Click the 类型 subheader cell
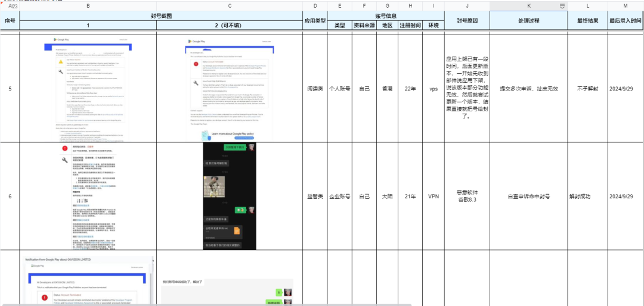This screenshot has width=644, height=306. pos(340,25)
